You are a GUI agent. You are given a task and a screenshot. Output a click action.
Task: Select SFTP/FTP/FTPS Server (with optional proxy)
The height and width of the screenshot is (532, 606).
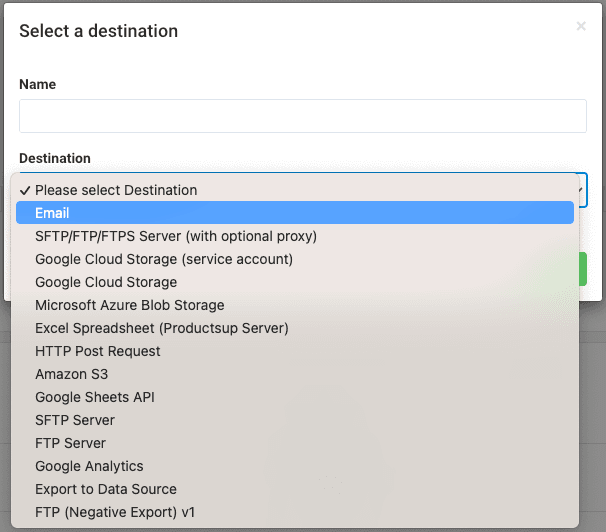click(176, 236)
